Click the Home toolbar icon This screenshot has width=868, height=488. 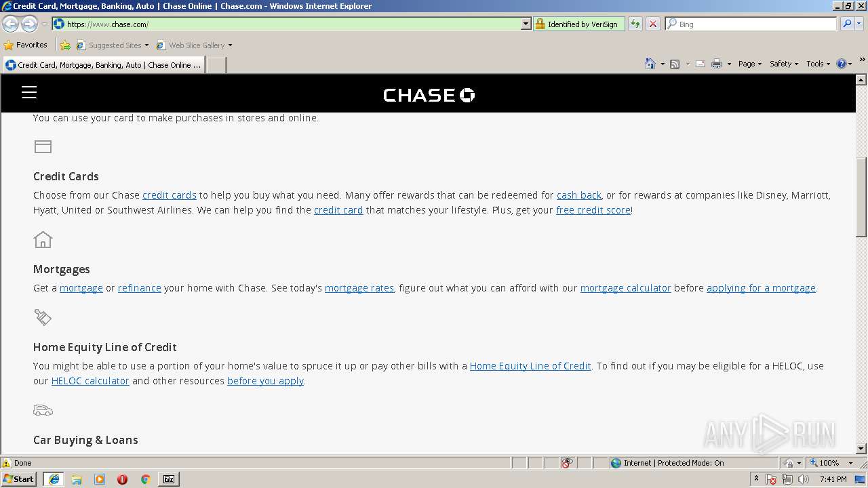tap(650, 64)
